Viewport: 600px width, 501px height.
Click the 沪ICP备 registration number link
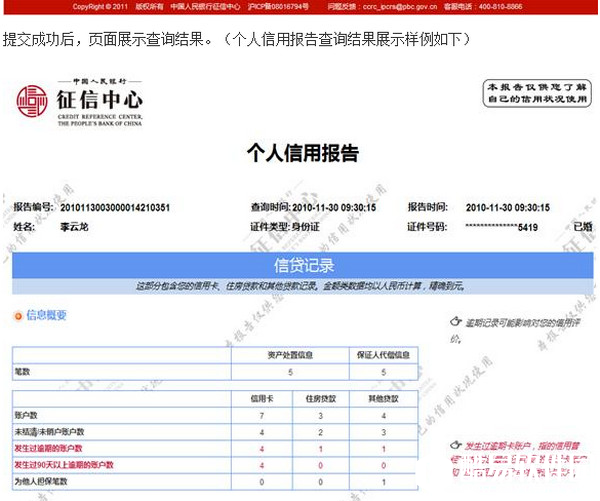tap(271, 6)
